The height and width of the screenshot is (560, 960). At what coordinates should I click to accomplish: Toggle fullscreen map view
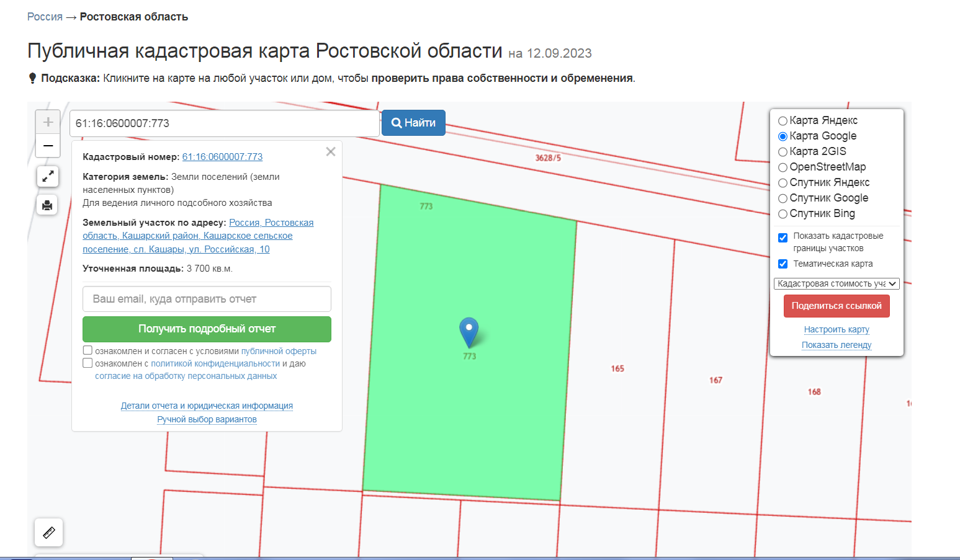pos(48,177)
